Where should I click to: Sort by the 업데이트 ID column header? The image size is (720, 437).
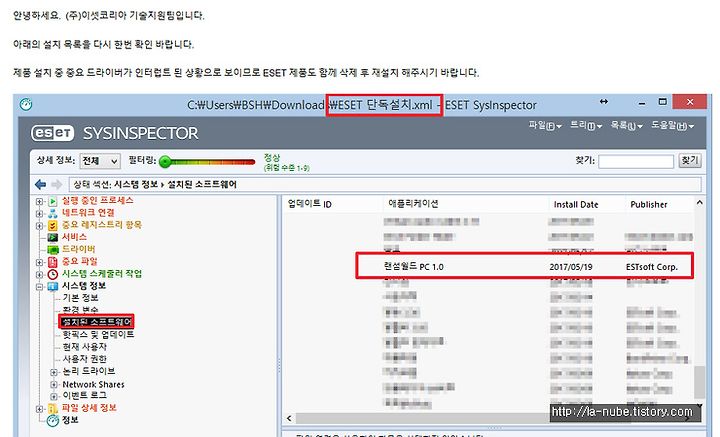point(309,204)
